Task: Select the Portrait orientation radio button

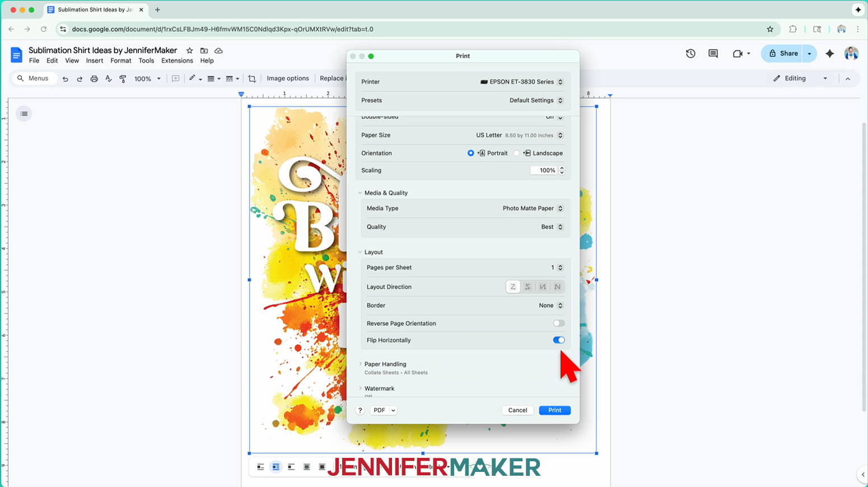Action: [470, 153]
